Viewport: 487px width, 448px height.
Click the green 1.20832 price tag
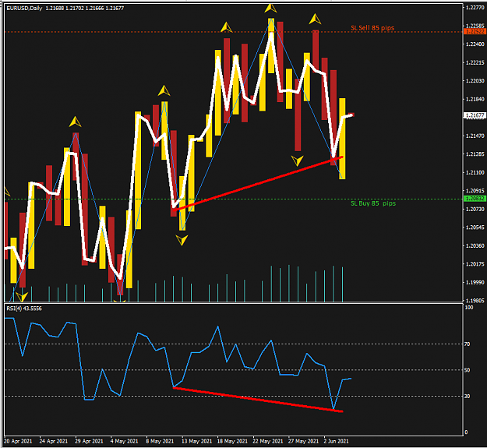(x=475, y=199)
